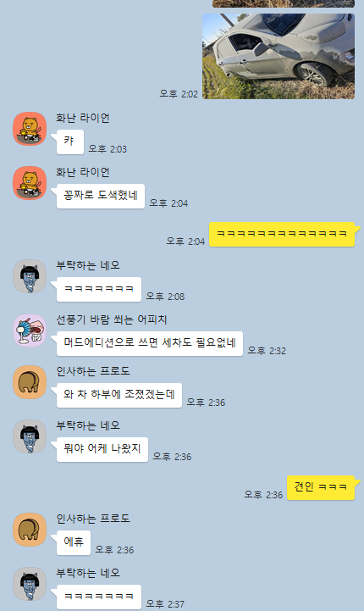Click 화난 라이언 avatar beside 캬 message
This screenshot has height=611, width=364.
(x=30, y=129)
